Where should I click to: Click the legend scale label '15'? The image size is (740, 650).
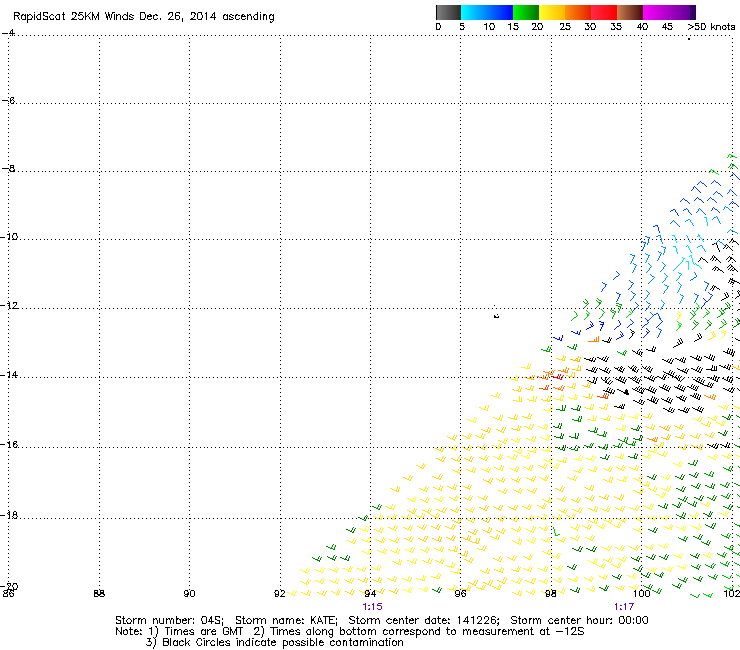click(513, 27)
